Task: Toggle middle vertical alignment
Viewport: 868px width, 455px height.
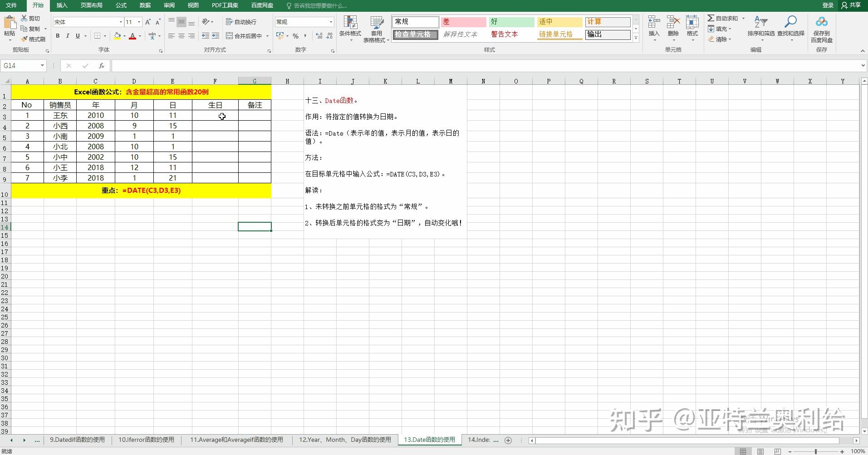Action: [x=181, y=22]
